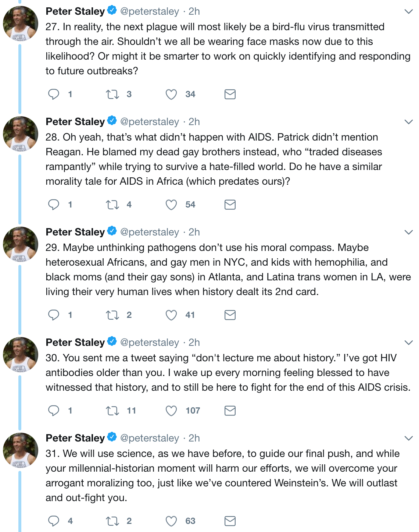Viewport: 419px width, 532px height.
Task: Like tweet 31 with 63 likes
Action: point(171,521)
